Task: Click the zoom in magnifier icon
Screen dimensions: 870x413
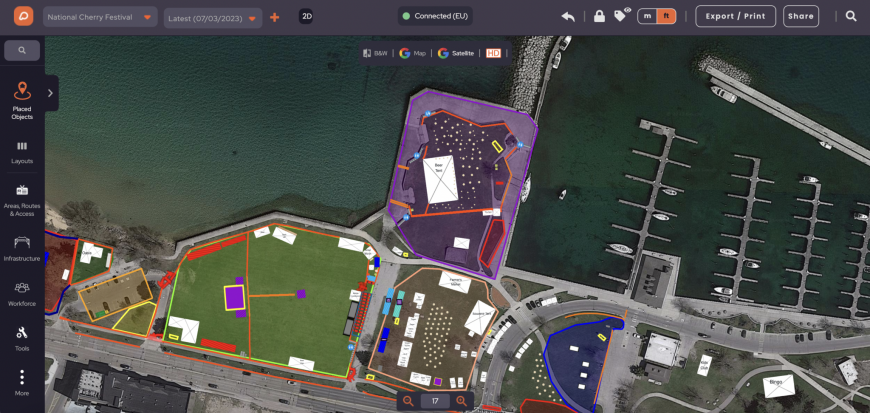Action: coord(461,401)
